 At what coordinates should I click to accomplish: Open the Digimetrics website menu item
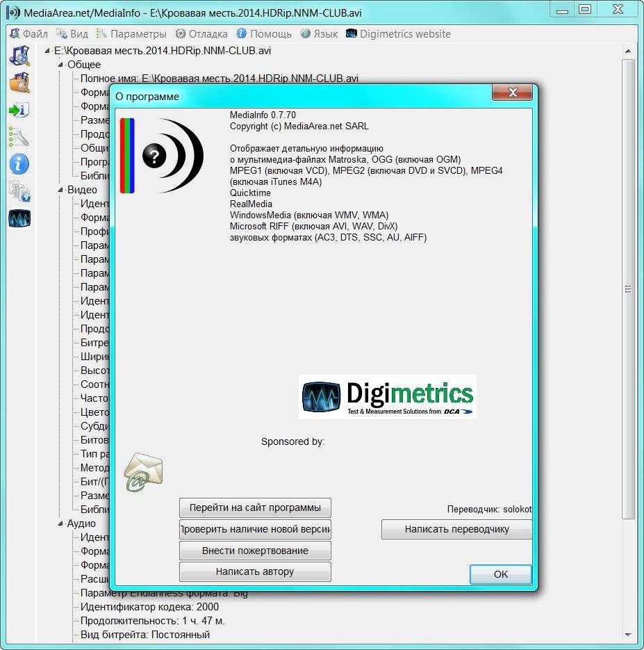point(398,34)
